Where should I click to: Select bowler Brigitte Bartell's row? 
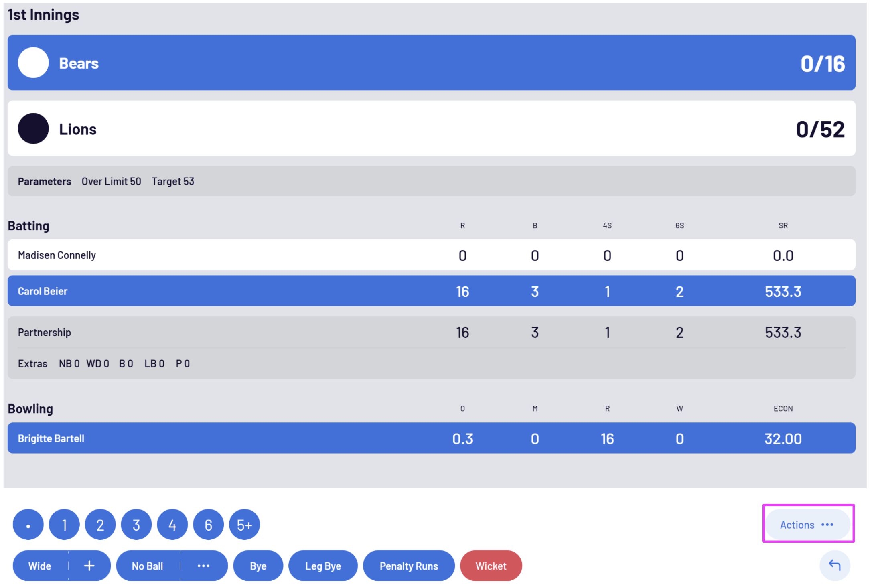(241, 438)
